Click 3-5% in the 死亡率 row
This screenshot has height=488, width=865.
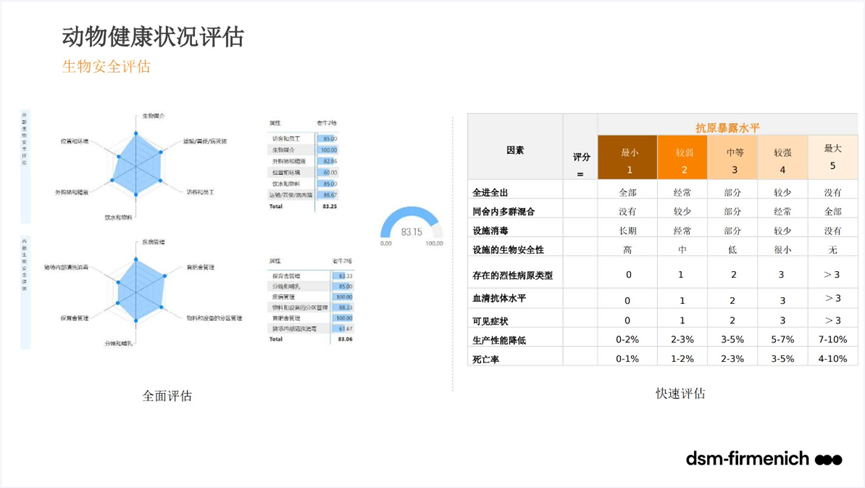pyautogui.click(x=783, y=359)
